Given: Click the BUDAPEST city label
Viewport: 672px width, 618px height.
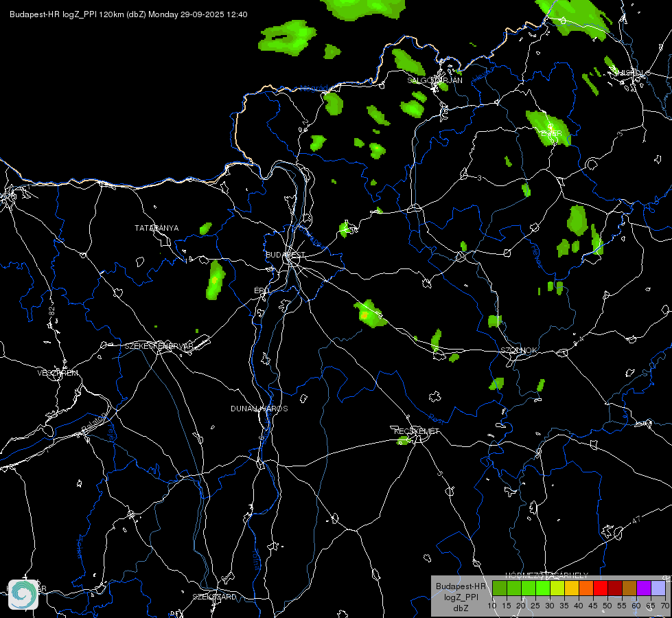Looking at the screenshot, I should coord(286,255).
